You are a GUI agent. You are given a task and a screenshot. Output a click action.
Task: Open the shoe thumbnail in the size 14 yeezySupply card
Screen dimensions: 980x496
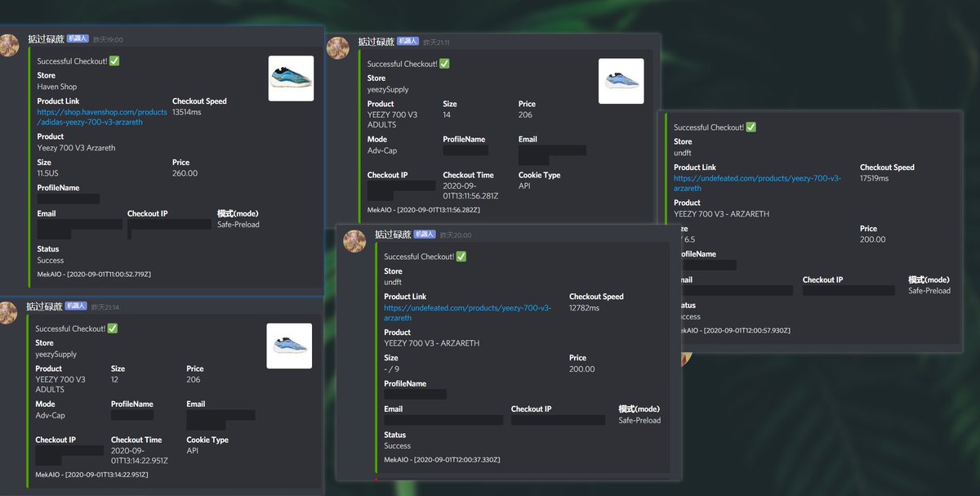621,81
